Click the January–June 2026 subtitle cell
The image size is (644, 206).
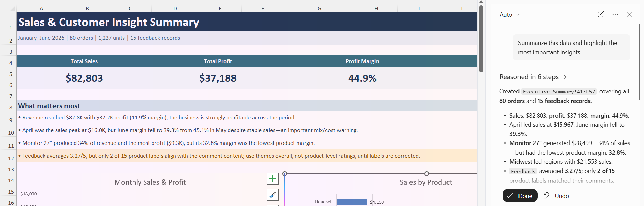point(247,38)
